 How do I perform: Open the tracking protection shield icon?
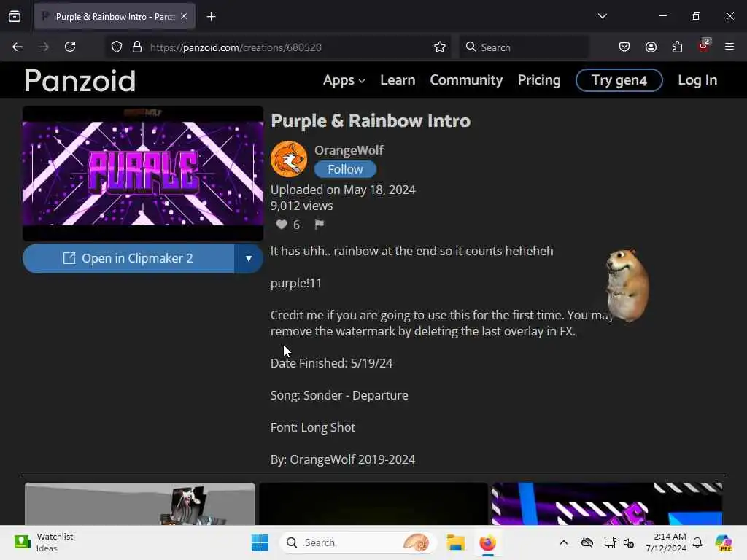tap(117, 47)
